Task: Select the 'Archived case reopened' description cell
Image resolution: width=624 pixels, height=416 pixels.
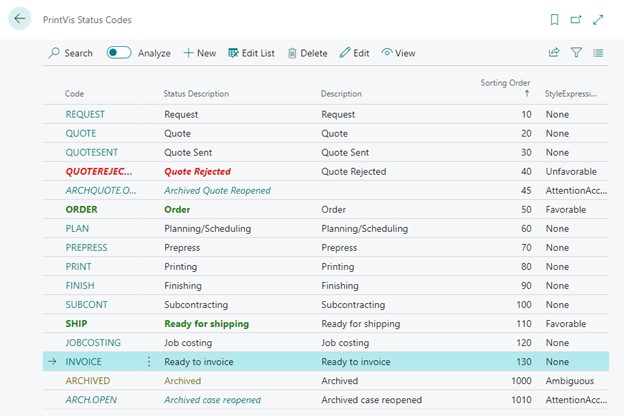Action: [x=371, y=400]
